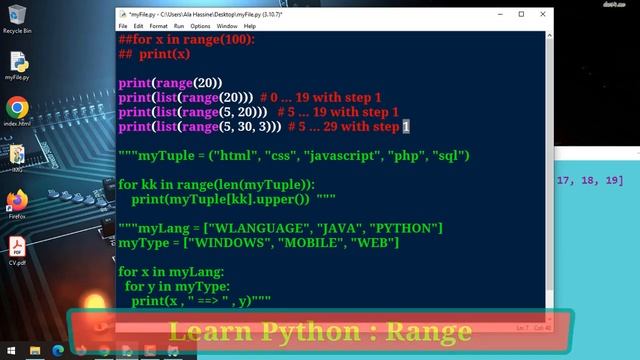The height and width of the screenshot is (360, 640).
Task: Open the Edit menu in IDLE
Action: pos(138,26)
